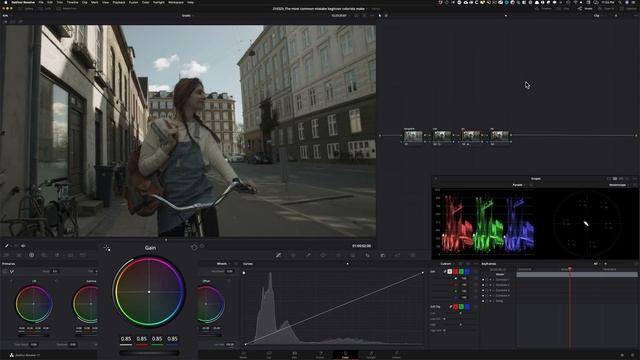Click the Master row in Keyframes panel
This screenshot has height=360, width=640.
tap(500, 275)
